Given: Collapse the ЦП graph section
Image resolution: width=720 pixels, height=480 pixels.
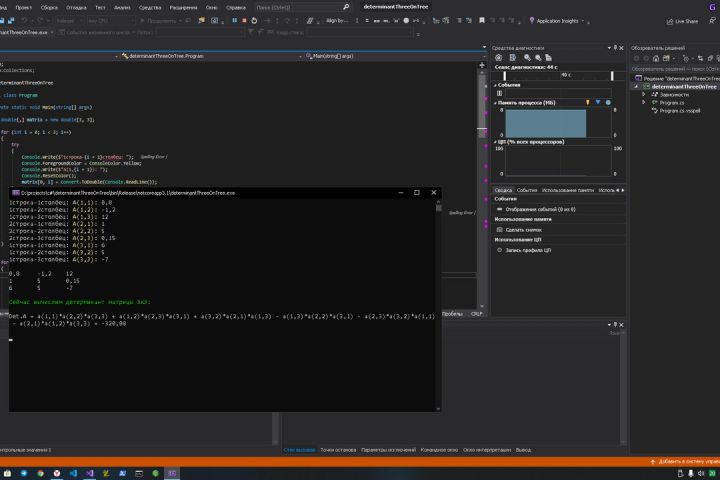Looking at the screenshot, I should point(494,142).
